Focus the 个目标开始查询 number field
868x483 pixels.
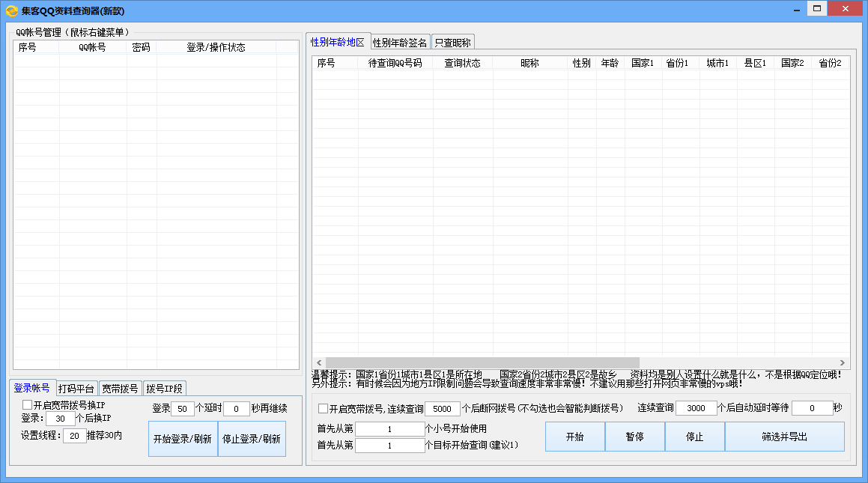coord(389,446)
